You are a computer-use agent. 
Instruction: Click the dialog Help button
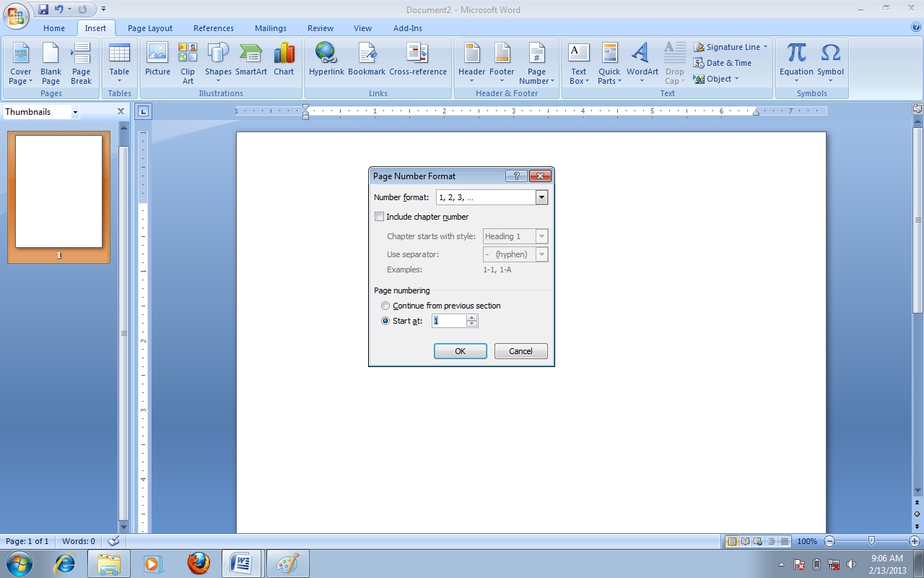[x=516, y=176]
